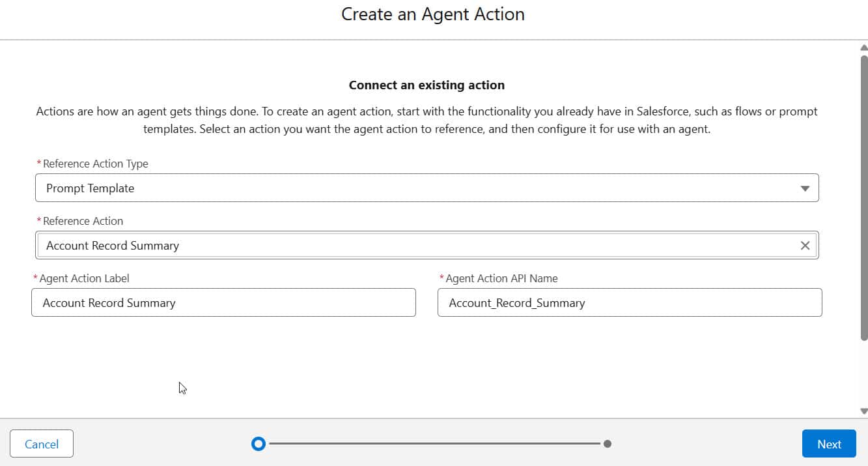Select the first progress step indicator

(x=259, y=444)
